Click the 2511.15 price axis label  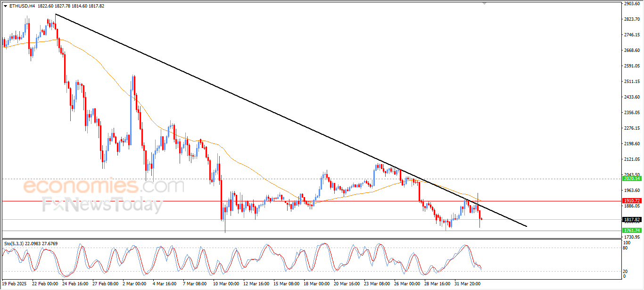[x=631, y=82]
